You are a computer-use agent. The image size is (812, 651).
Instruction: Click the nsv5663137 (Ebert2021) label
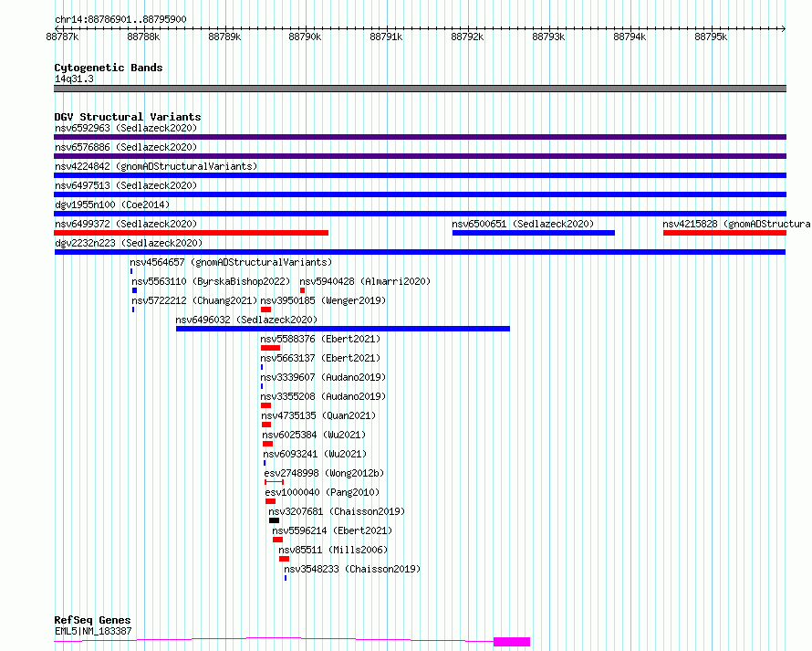tap(320, 358)
